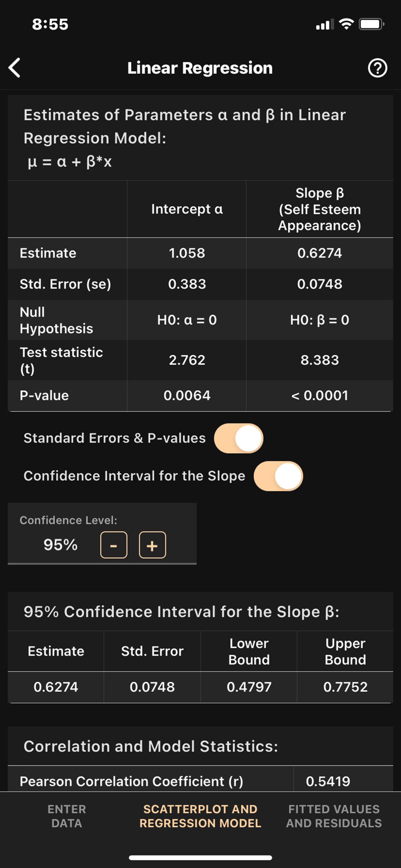Image resolution: width=401 pixels, height=868 pixels.
Task: Tap the Lower Bound value 0.4797
Action: point(249,687)
